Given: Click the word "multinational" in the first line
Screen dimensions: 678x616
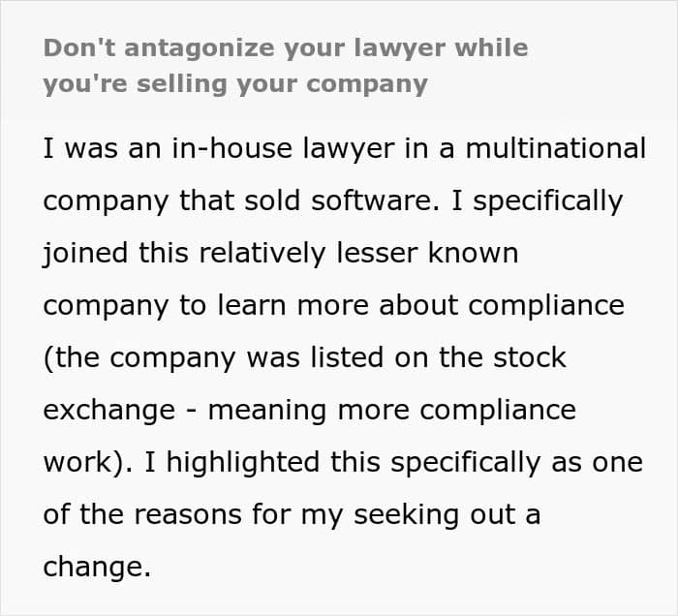Looking at the screenshot, I should pyautogui.click(x=556, y=148).
